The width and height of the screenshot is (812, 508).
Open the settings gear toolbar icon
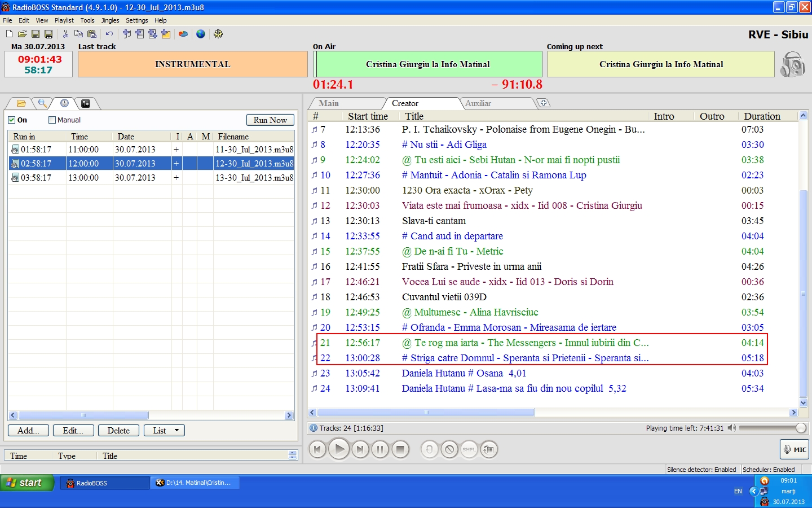pos(218,34)
